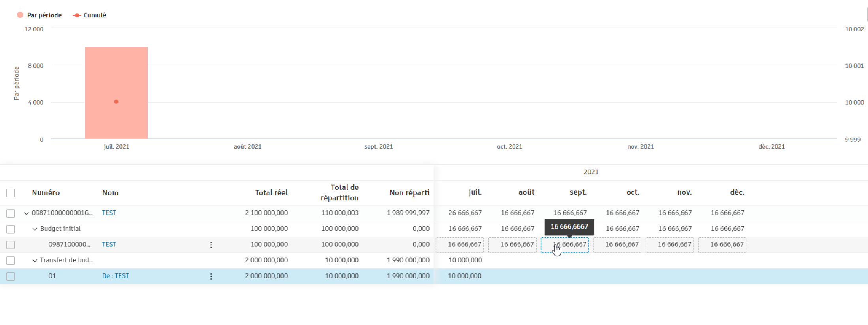Collapse the 098710000000001G parent row
The width and height of the screenshot is (868, 325).
(x=26, y=213)
